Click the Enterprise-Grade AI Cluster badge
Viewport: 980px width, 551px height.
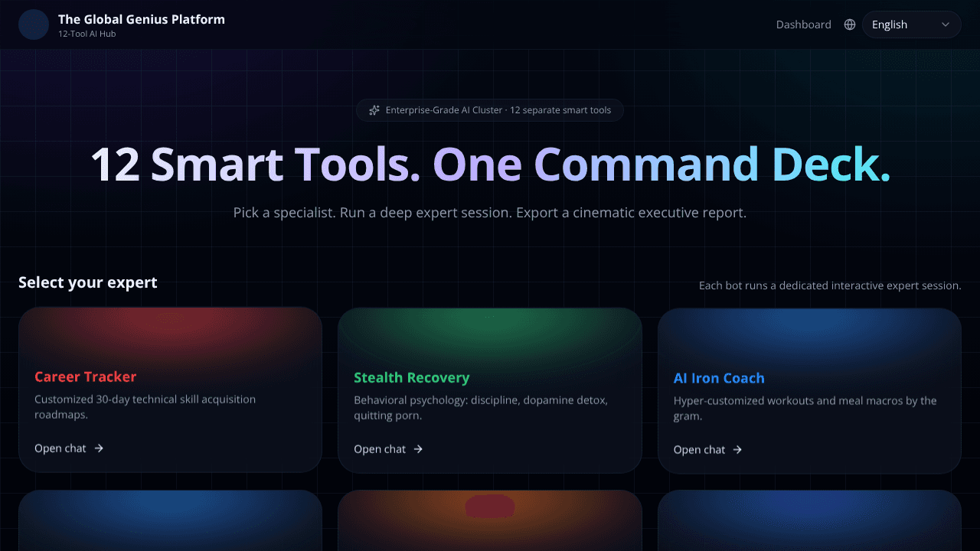pyautogui.click(x=490, y=110)
